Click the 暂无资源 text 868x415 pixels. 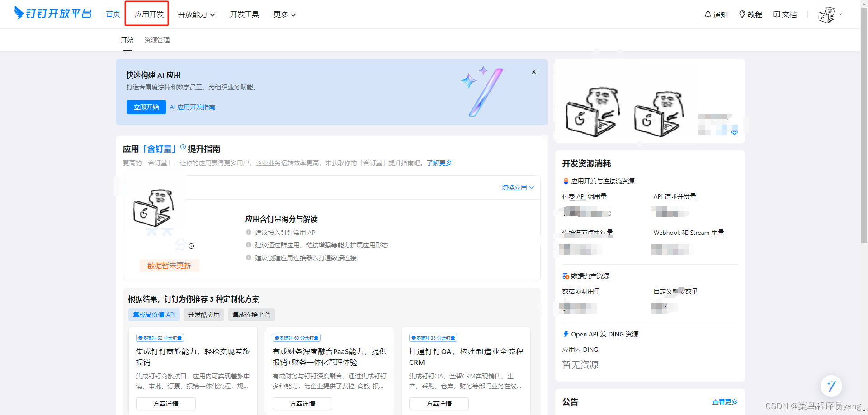(580, 365)
